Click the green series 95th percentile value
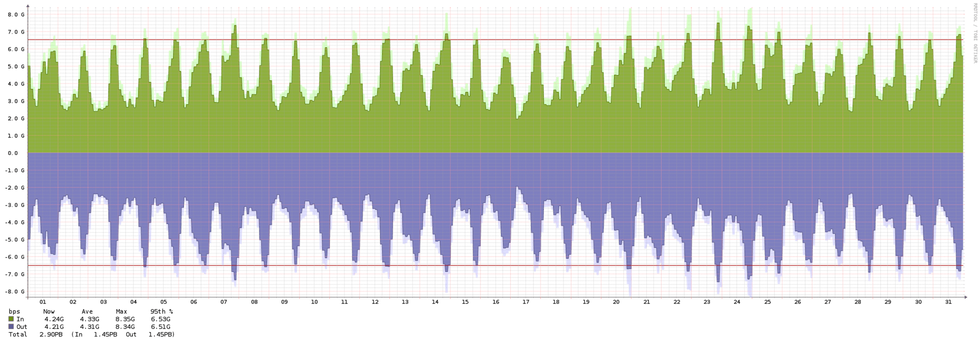 tap(161, 318)
